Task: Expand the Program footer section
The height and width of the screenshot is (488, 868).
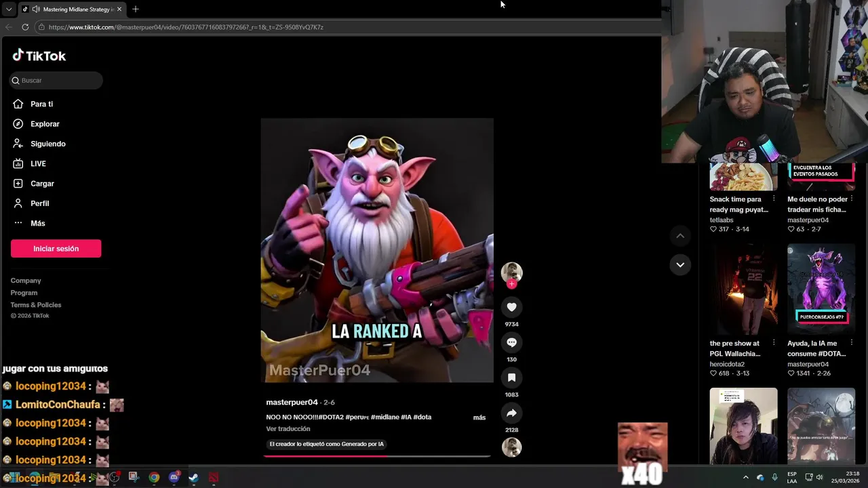Action: [x=24, y=293]
